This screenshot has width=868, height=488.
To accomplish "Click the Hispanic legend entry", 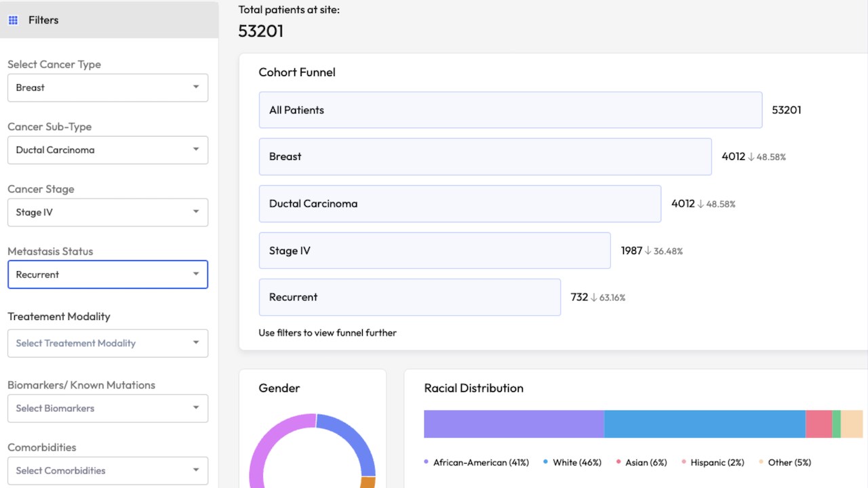I will pyautogui.click(x=716, y=462).
